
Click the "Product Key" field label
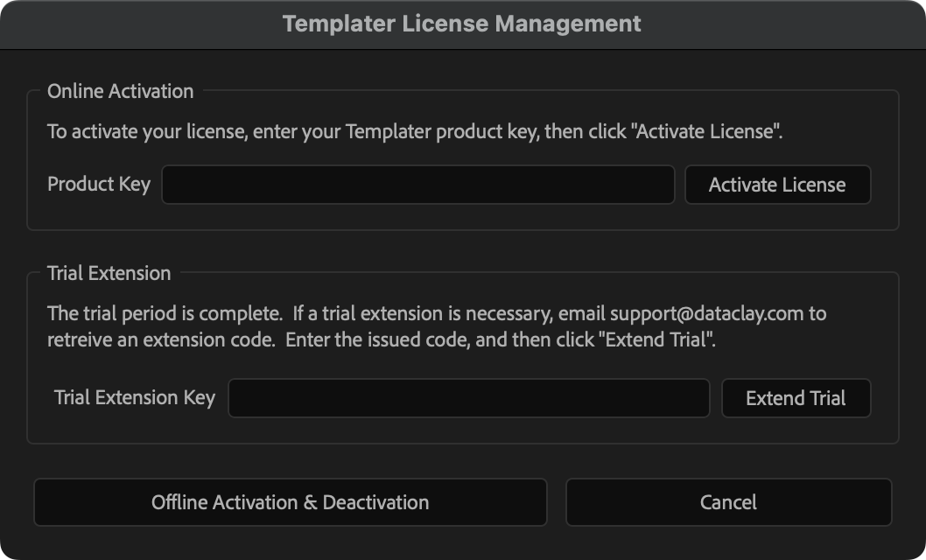pos(99,185)
